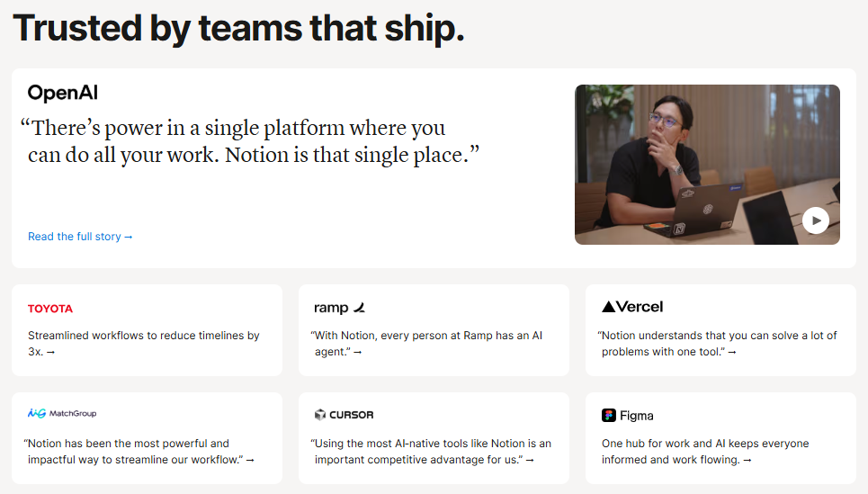
Task: Click the Vercel triangle logo
Action: pos(609,307)
